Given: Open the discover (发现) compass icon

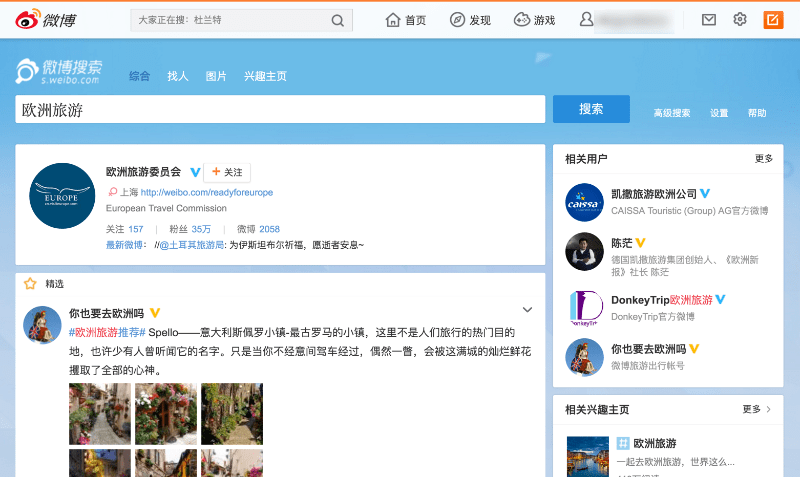Looking at the screenshot, I should [x=457, y=20].
